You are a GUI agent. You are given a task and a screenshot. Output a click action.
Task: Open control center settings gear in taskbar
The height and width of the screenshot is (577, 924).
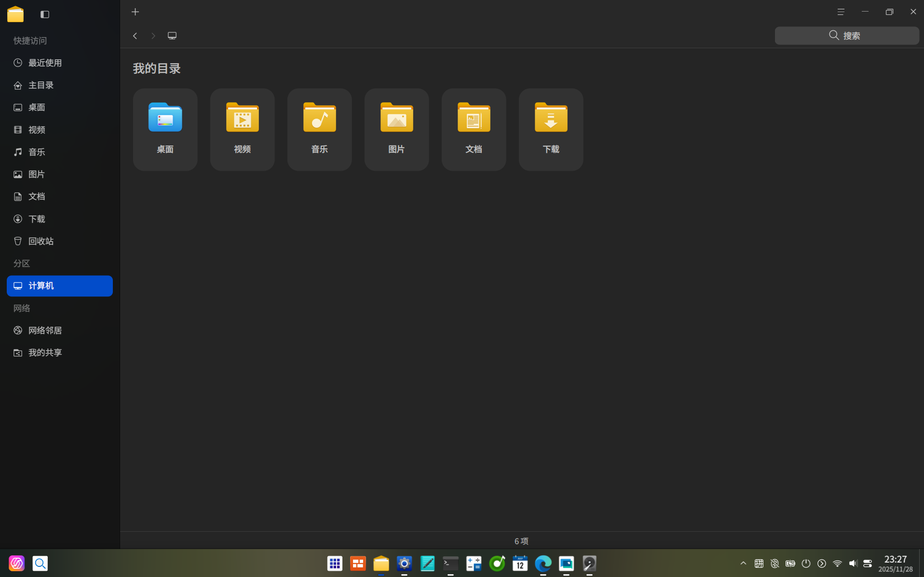point(404,563)
